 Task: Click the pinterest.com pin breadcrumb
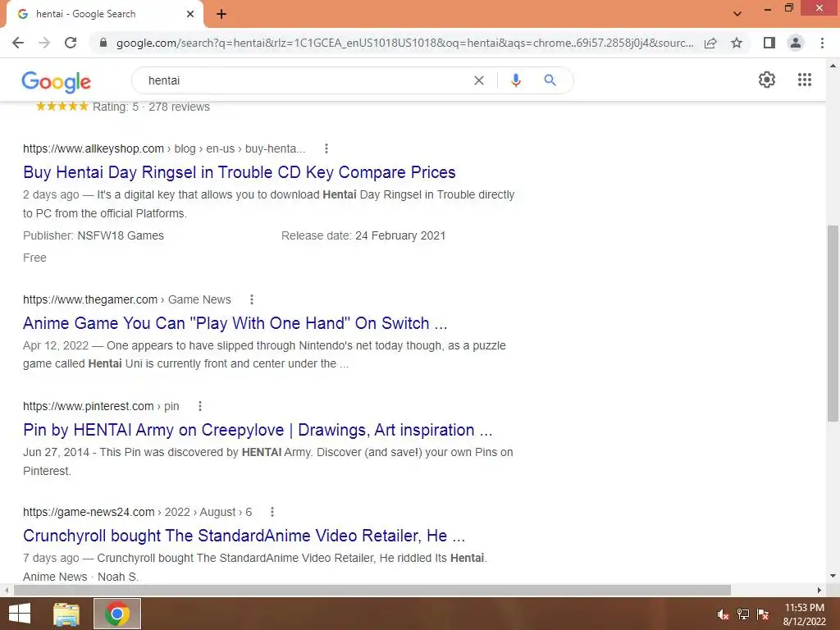pyautogui.click(x=101, y=406)
